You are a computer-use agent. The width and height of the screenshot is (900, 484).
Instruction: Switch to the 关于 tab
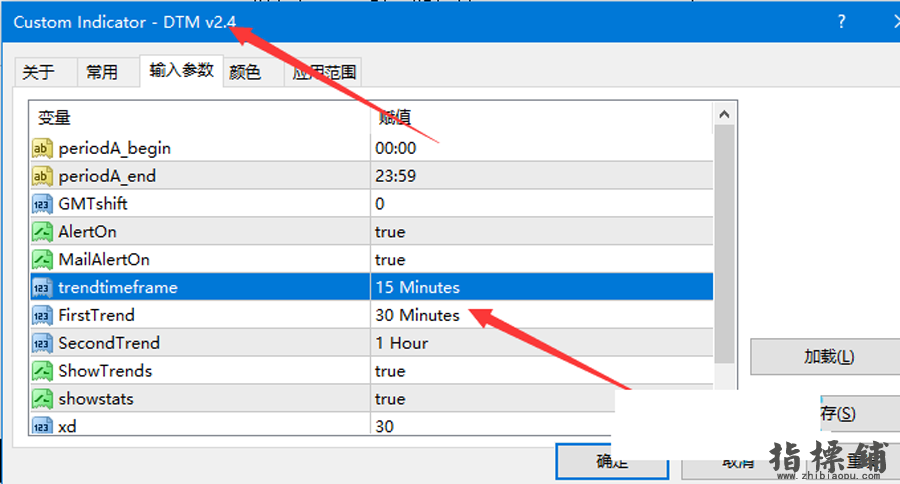tap(38, 72)
